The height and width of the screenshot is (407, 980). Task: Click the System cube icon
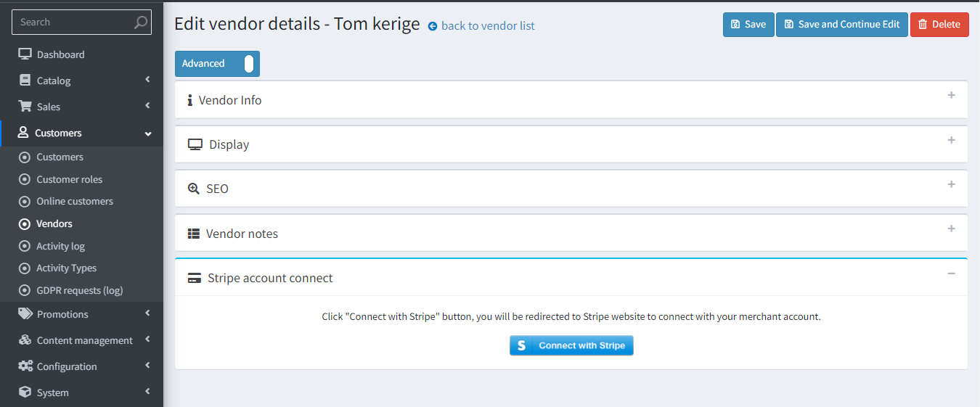click(x=25, y=392)
